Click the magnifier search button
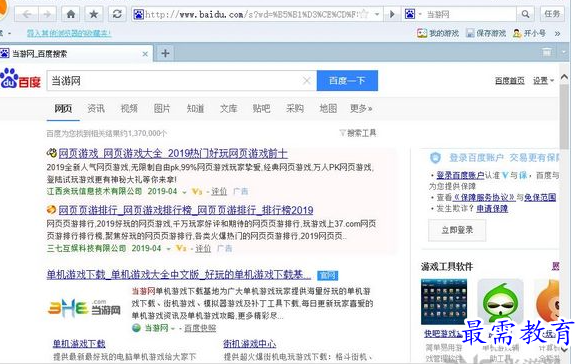583x364 pixels. click(x=525, y=15)
